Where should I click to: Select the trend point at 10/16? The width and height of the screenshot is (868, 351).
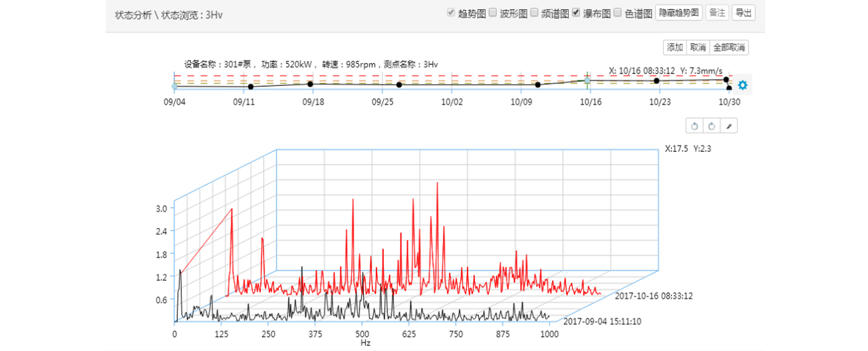tap(587, 80)
